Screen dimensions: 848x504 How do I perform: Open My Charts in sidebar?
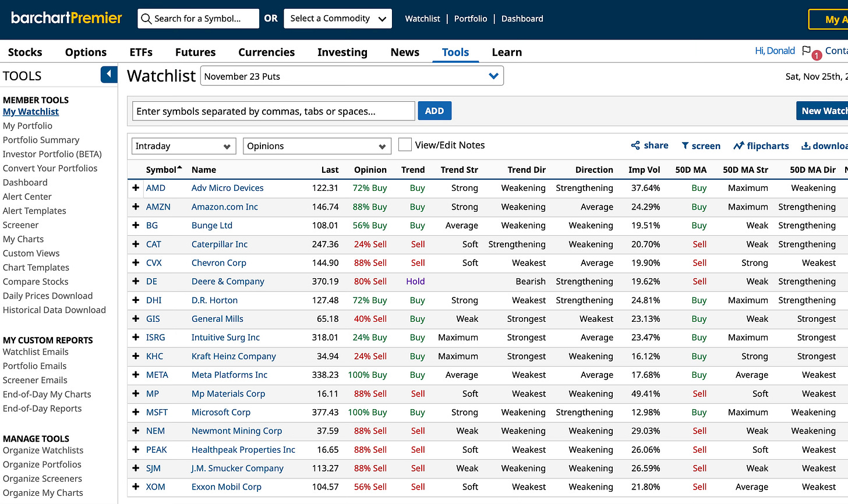point(23,239)
